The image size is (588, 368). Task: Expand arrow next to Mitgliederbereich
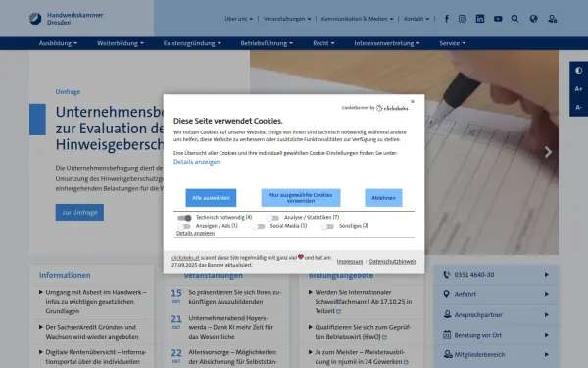pyautogui.click(x=547, y=354)
